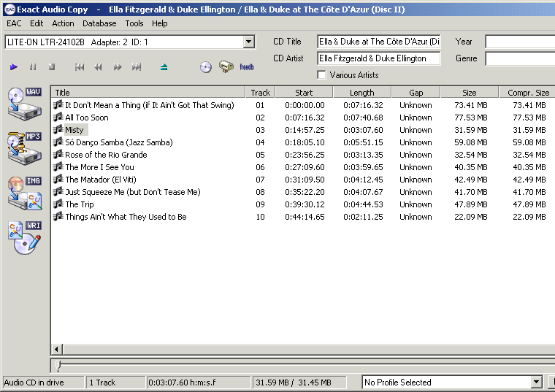Click the IMG copy image icon
This screenshot has width=555, height=392.
coord(24,193)
